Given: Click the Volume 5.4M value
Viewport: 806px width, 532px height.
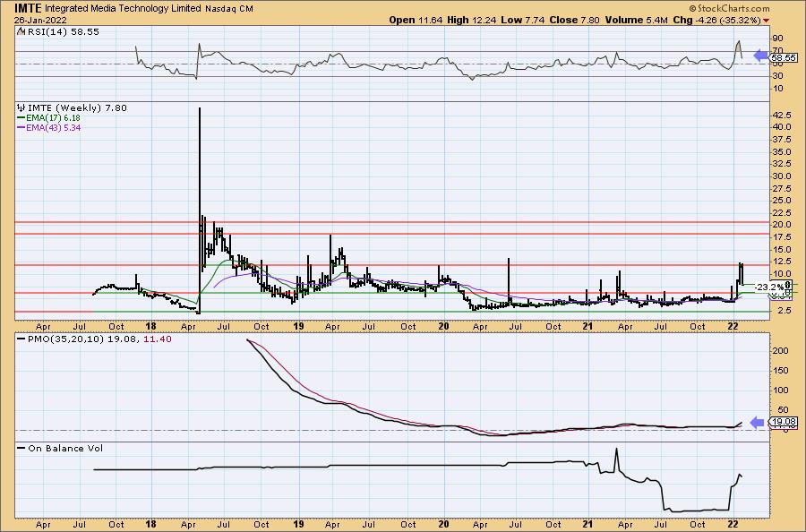Looking at the screenshot, I should tap(637, 20).
